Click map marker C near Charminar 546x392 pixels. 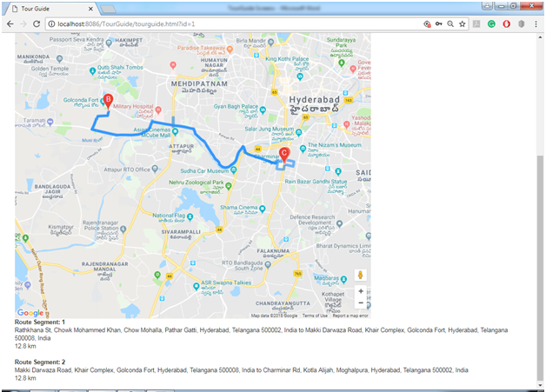click(284, 155)
